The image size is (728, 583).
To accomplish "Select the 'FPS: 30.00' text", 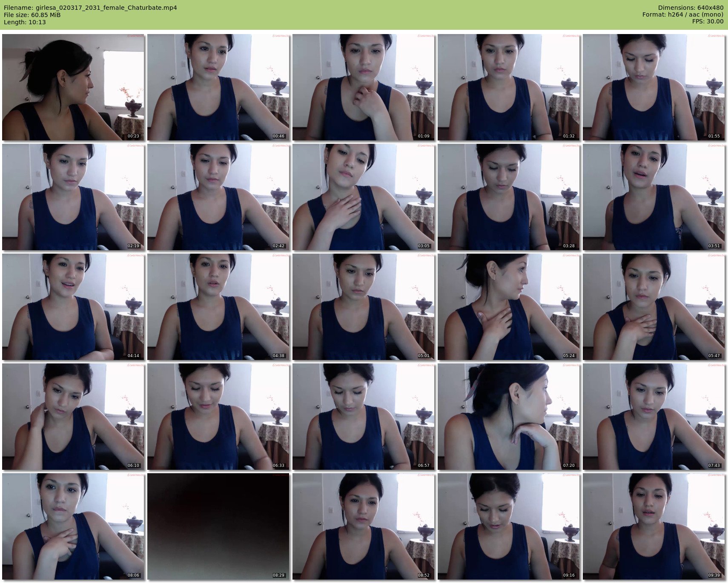I will pos(708,22).
